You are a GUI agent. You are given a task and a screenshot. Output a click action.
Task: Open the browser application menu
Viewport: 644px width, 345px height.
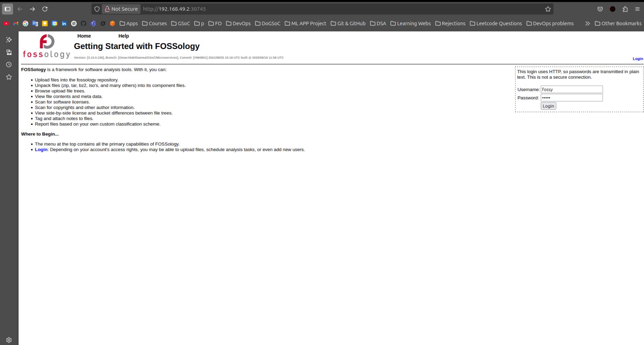pos(637,9)
